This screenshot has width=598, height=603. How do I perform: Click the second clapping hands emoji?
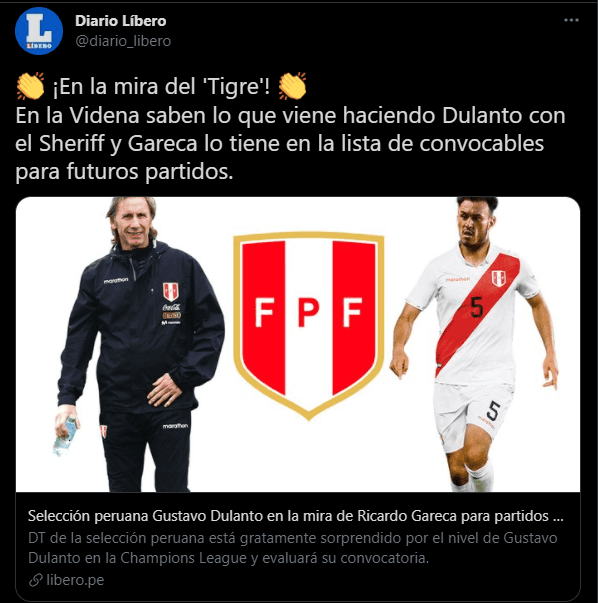[x=293, y=86]
